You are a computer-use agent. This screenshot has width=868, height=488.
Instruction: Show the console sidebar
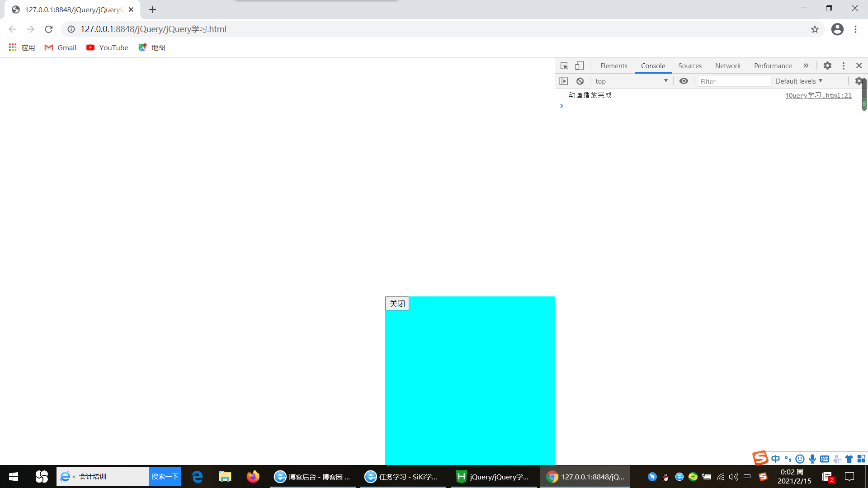pyautogui.click(x=564, y=81)
